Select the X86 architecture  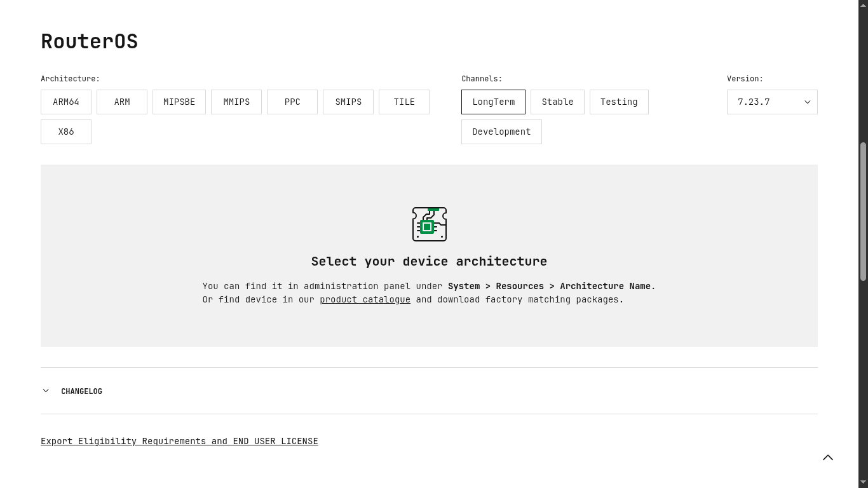pyautogui.click(x=66, y=132)
